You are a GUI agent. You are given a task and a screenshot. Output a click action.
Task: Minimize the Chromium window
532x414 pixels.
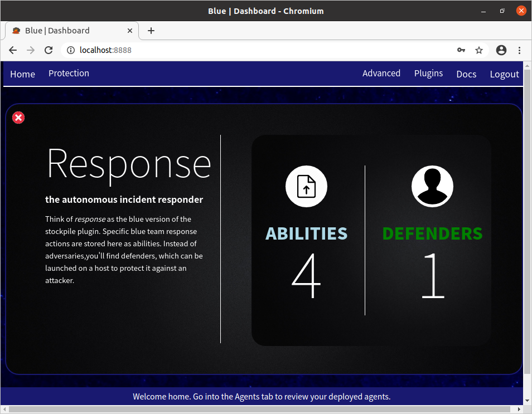click(483, 11)
